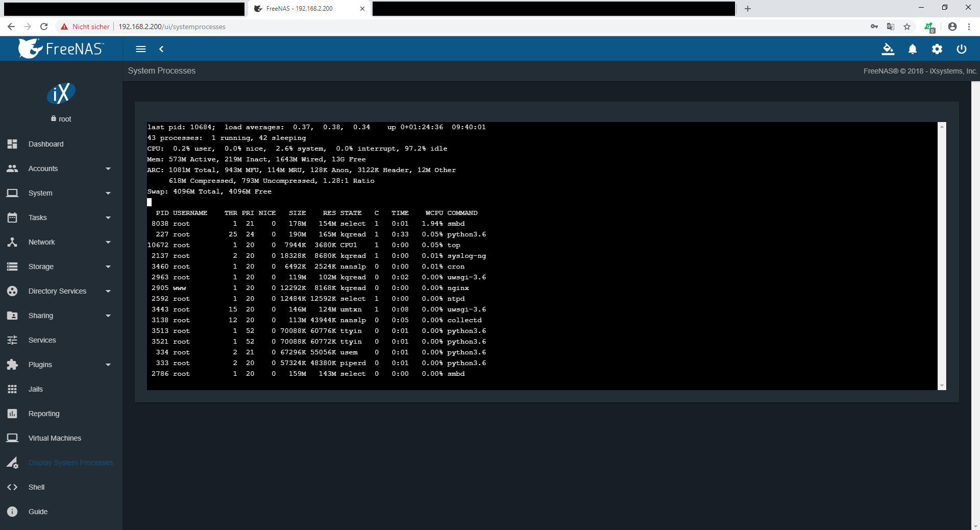980x530 pixels.
Task: Toggle the hamburger sidebar menu
Action: [x=141, y=49]
